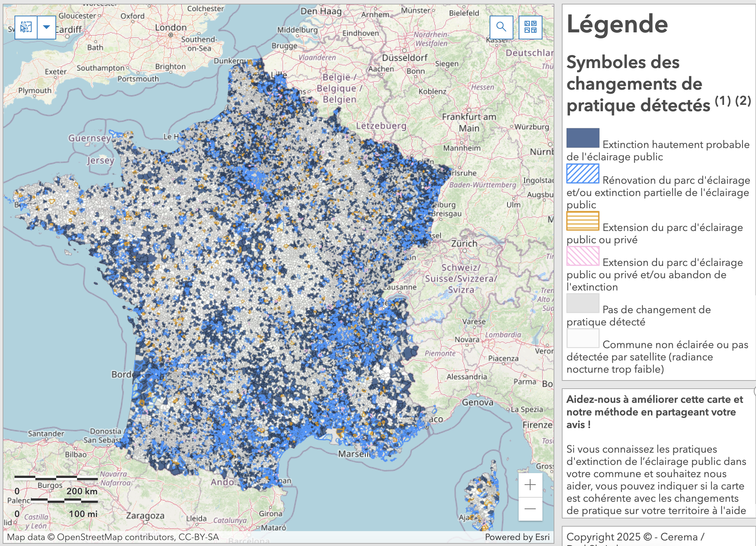Screen dimensions: 756x546
Task: Open the basemap gallery icon
Action: pos(530,27)
